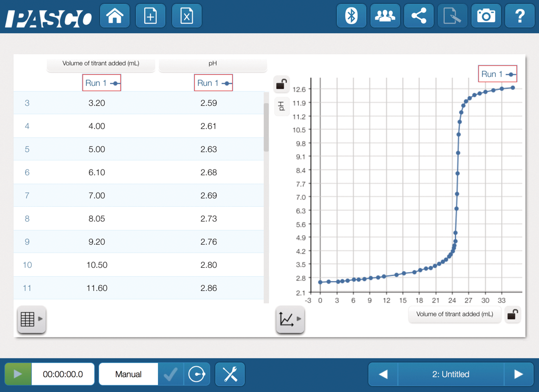Viewport: 539px width, 392px height.
Task: Click the Home icon button
Action: tap(115, 16)
